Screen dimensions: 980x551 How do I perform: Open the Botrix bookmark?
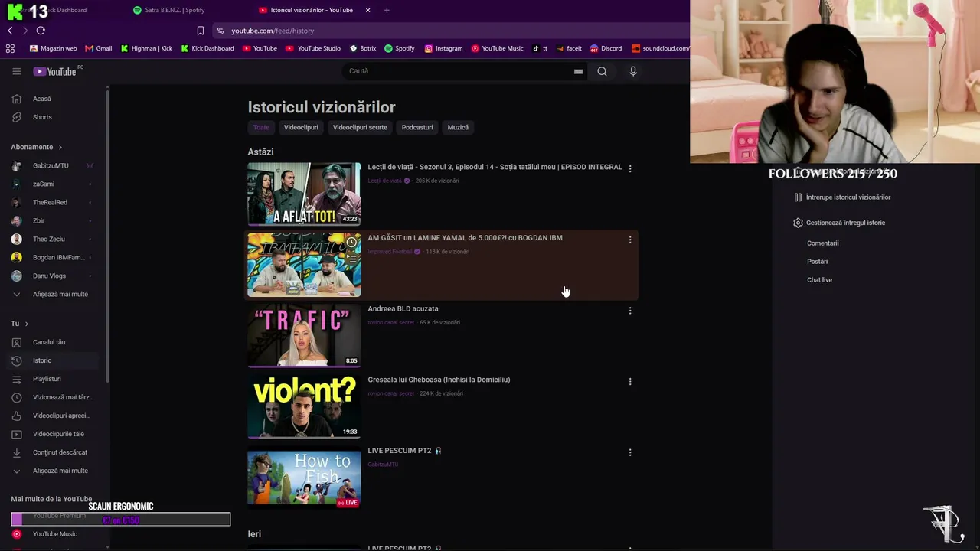pyautogui.click(x=363, y=48)
